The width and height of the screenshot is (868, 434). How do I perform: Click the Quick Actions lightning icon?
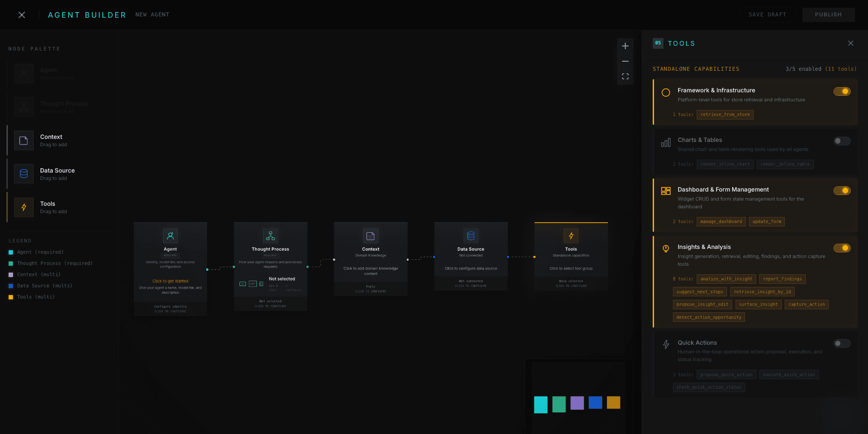[x=666, y=344]
